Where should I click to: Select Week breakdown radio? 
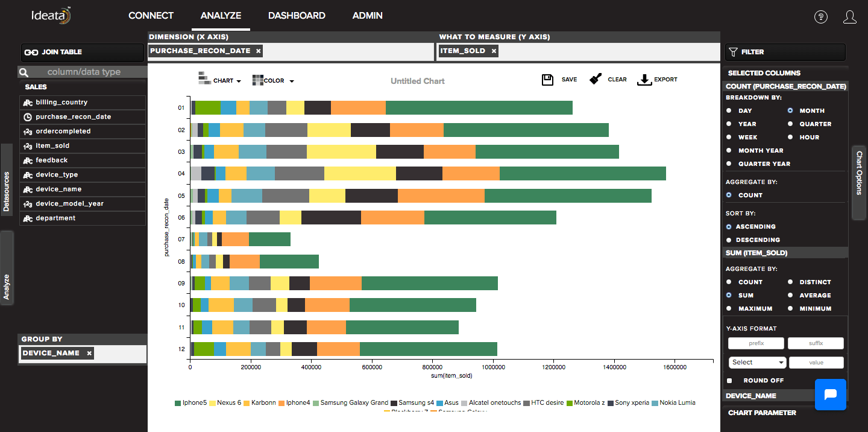pos(729,138)
